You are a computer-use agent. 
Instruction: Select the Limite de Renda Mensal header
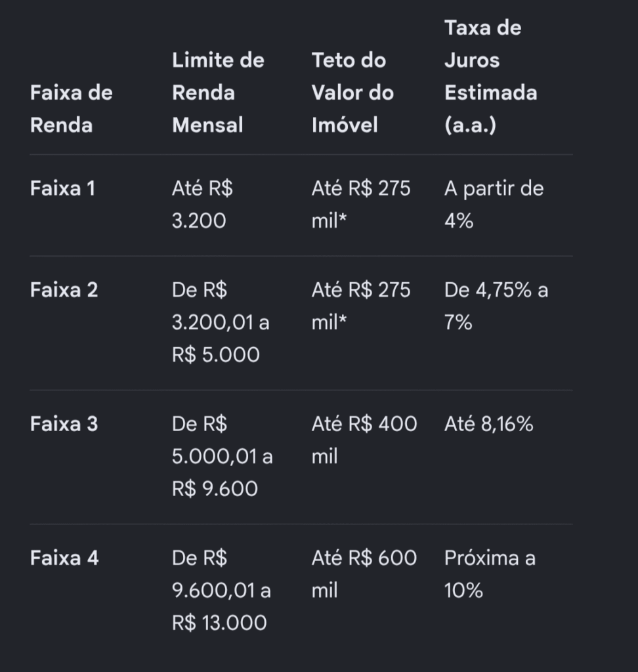[218, 93]
